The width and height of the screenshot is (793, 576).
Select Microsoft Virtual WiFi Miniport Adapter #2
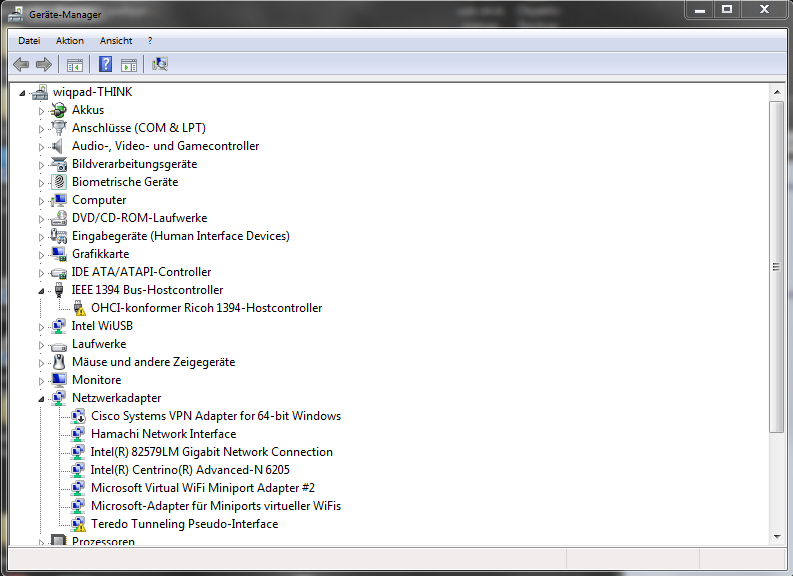point(203,488)
